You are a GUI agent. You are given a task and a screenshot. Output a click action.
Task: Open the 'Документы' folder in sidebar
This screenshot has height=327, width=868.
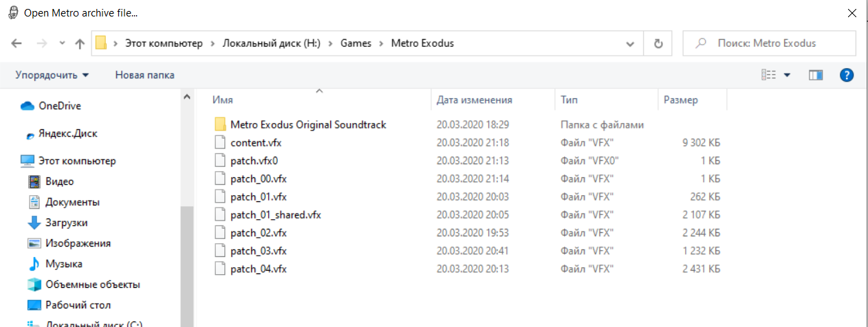(x=64, y=202)
